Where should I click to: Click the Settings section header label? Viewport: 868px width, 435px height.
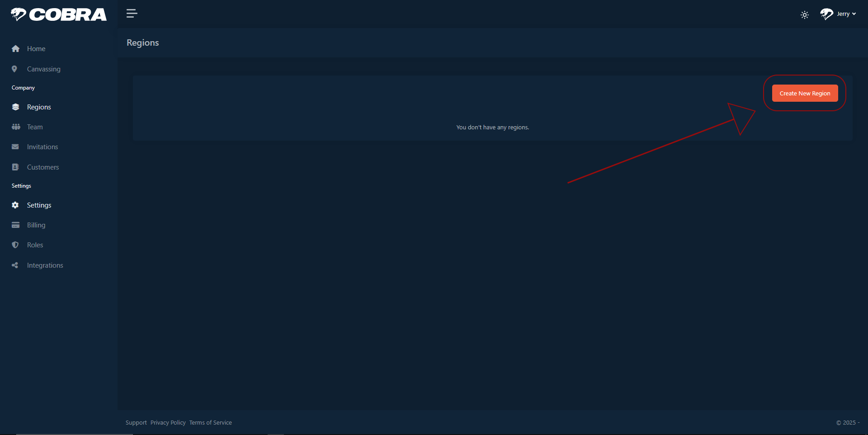pos(21,186)
